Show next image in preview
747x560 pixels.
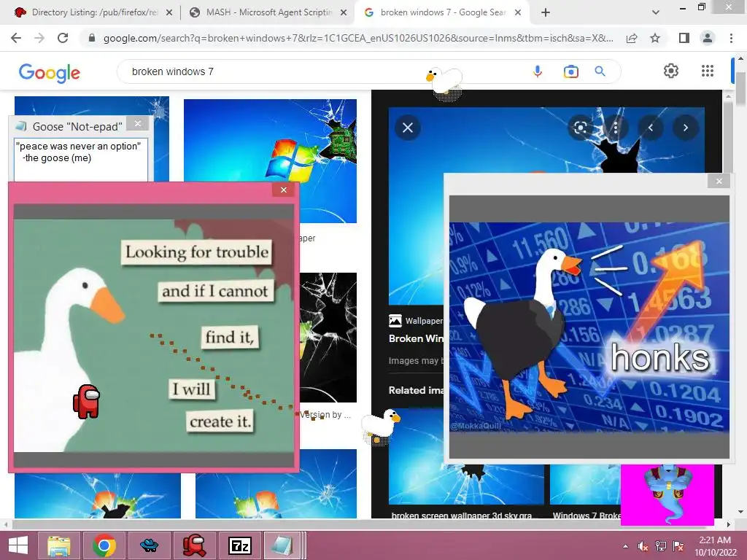pos(686,128)
